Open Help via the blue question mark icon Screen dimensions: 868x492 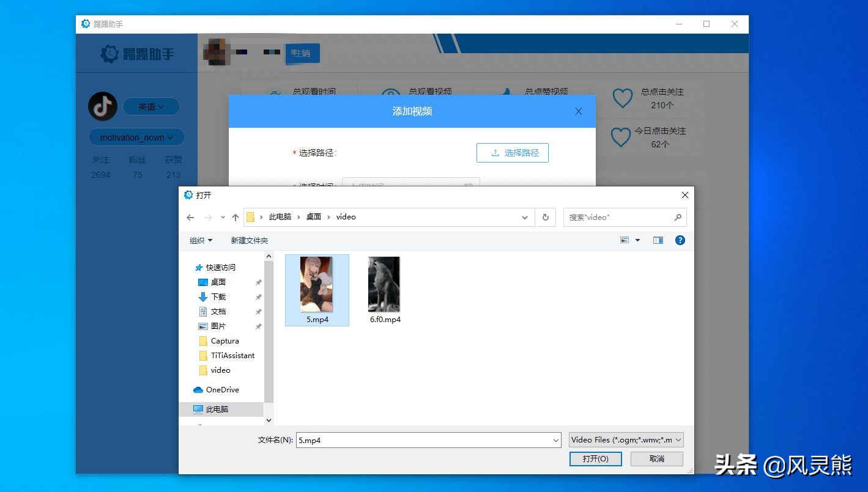point(680,240)
